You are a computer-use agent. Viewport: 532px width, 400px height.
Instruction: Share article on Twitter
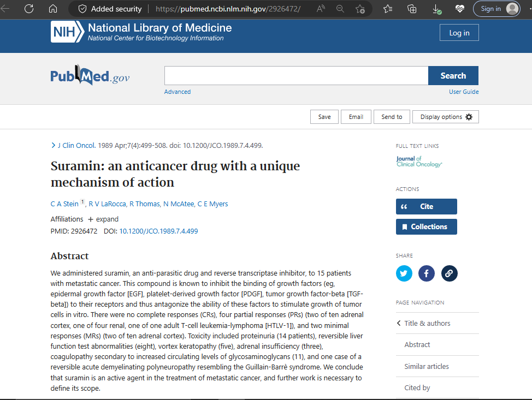(404, 273)
